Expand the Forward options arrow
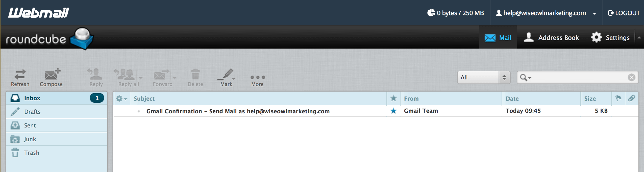Screen dimensions: 644x172 175,78
